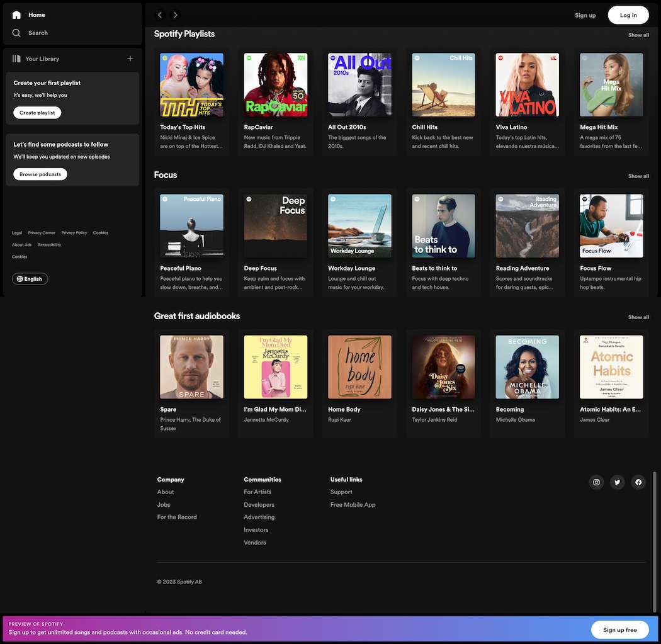Image resolution: width=661 pixels, height=644 pixels.
Task: Open the About Ads link
Action: click(21, 245)
